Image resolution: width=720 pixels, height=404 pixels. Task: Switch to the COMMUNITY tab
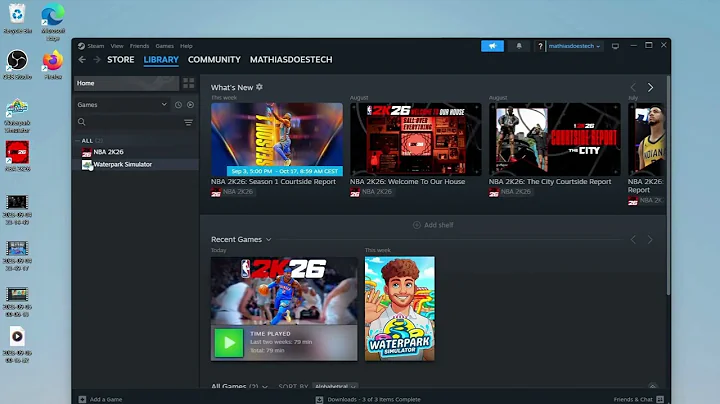[214, 60]
